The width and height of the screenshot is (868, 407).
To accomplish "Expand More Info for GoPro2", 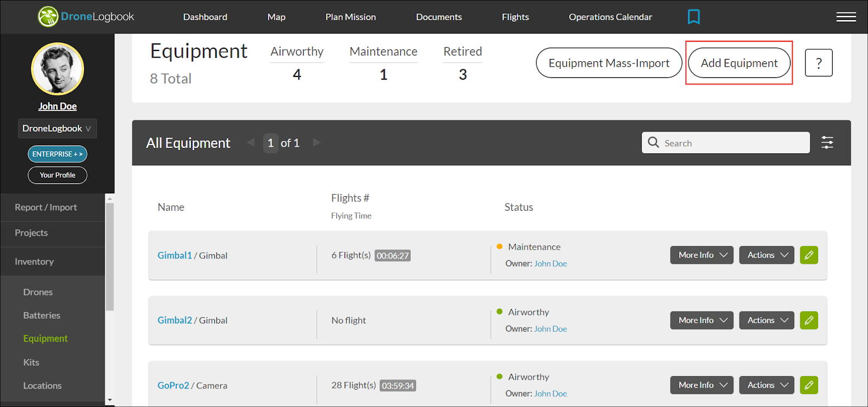I will (701, 385).
